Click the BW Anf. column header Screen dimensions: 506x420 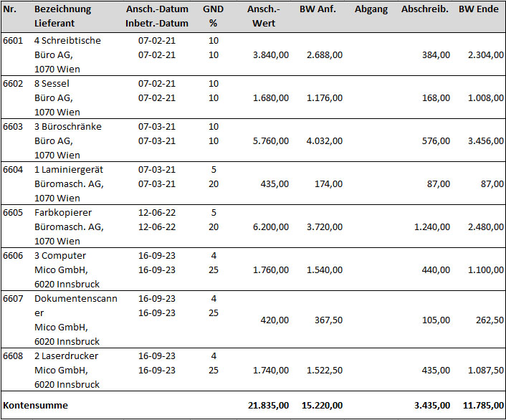point(318,9)
